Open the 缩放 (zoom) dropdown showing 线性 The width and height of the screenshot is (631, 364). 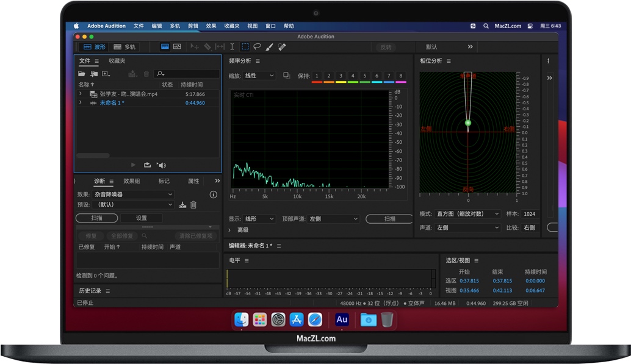tap(258, 76)
